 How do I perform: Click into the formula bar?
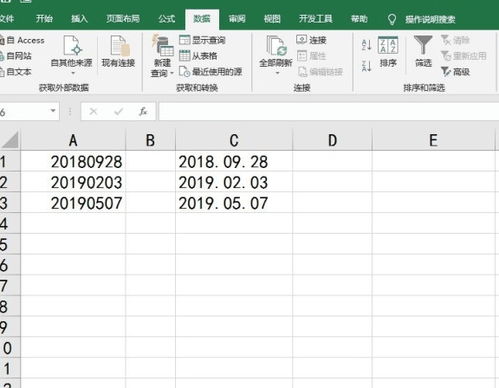pyautogui.click(x=329, y=111)
